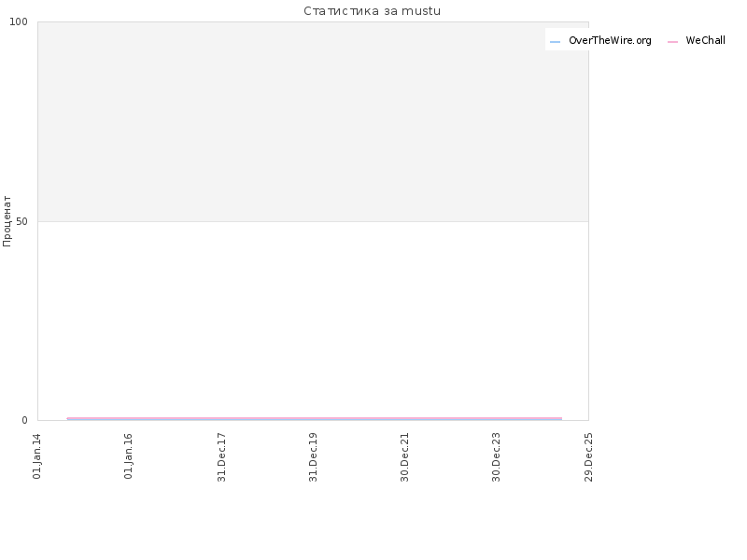Click the 0 tick on y-axis

25,420
